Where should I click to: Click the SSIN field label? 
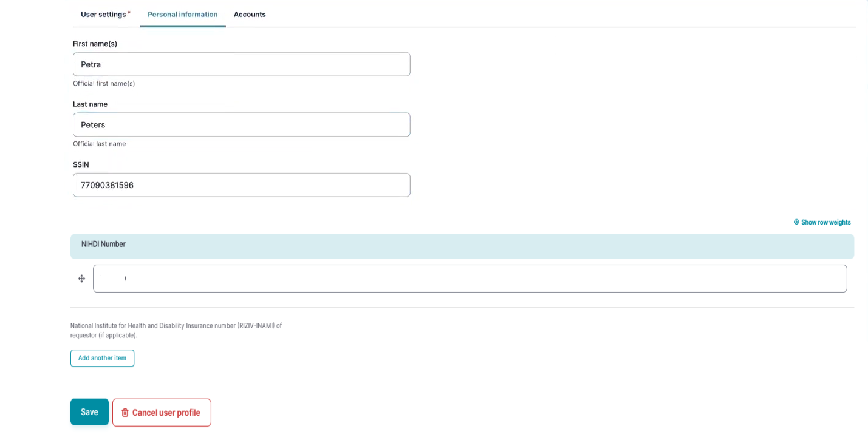[x=81, y=164]
